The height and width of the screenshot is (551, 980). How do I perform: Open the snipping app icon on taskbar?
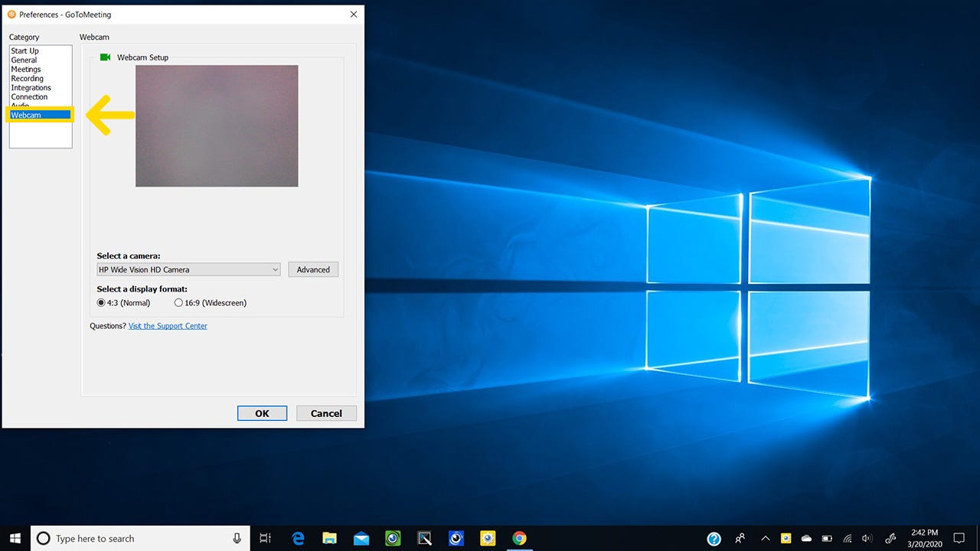coord(424,539)
